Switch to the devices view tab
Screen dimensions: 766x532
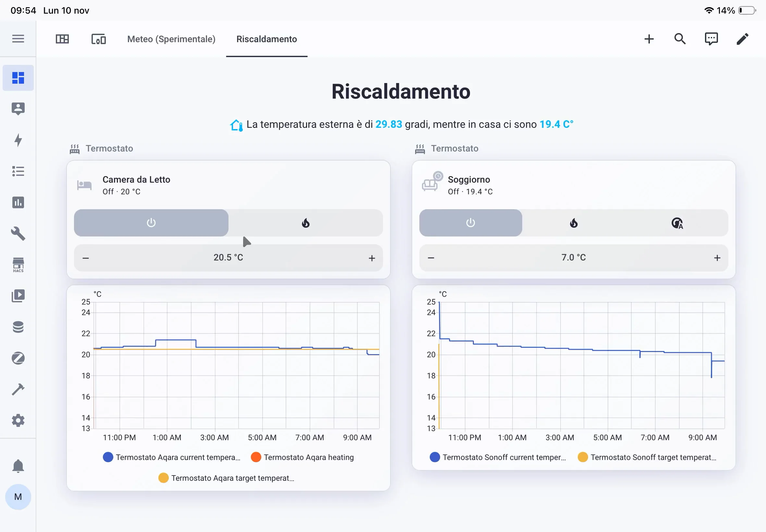pyautogui.click(x=99, y=39)
